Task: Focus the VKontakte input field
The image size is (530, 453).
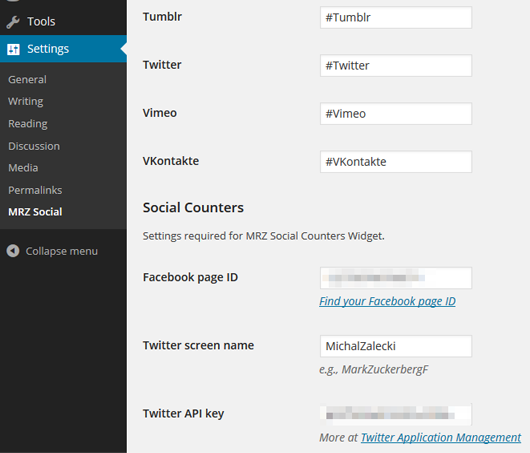Action: (396, 162)
